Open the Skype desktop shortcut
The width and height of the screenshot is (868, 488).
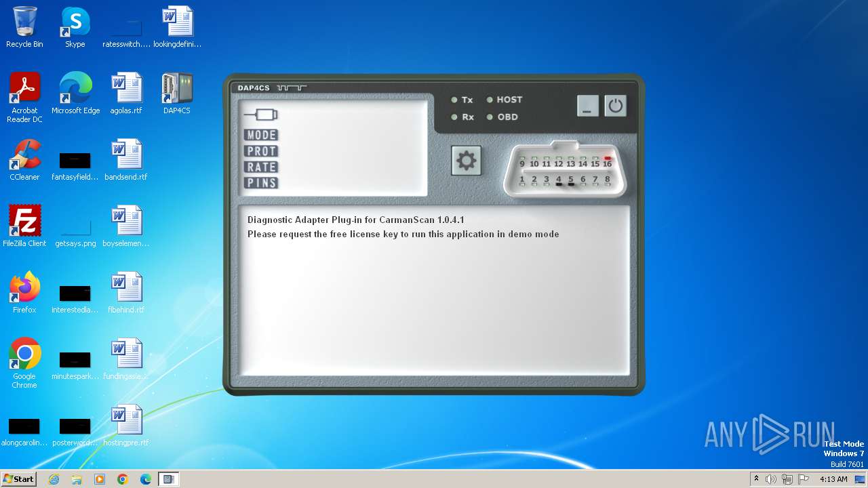[x=75, y=27]
